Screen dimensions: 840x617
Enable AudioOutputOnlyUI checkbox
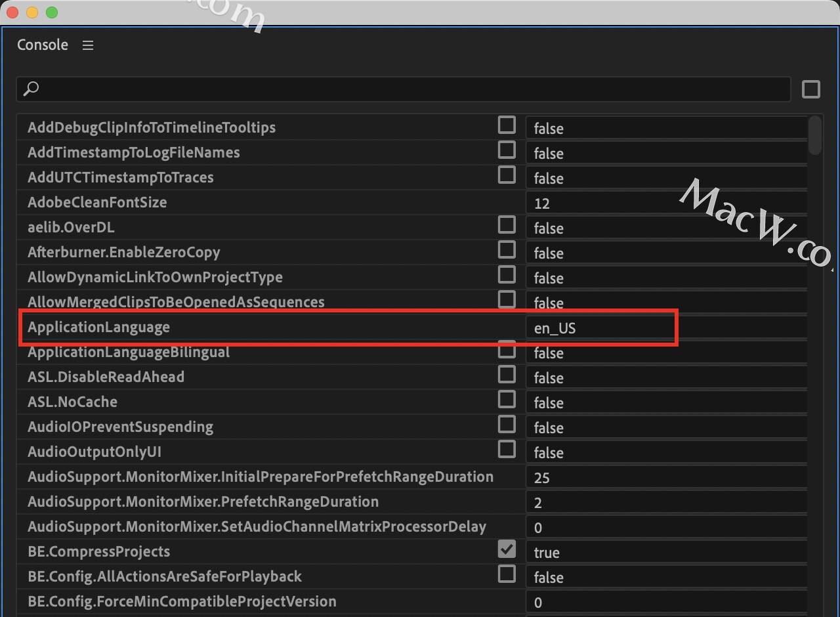[507, 449]
